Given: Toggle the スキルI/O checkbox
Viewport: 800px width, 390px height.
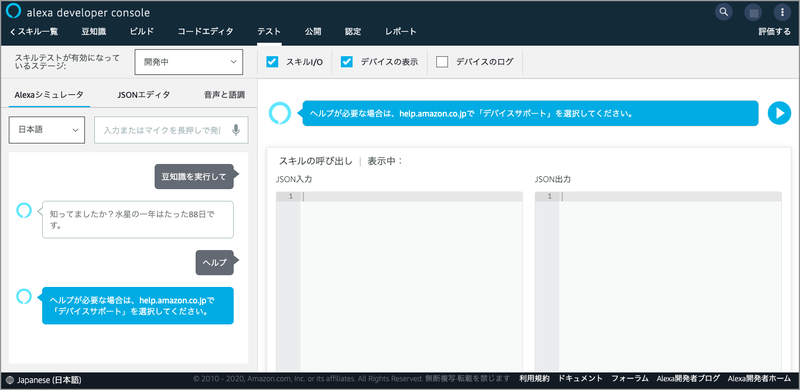Looking at the screenshot, I should point(272,62).
